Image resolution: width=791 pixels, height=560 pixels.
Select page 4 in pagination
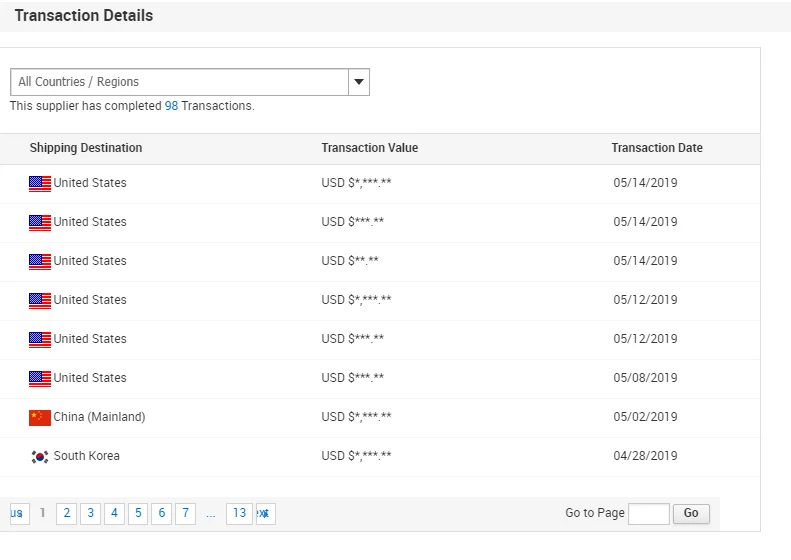114,513
